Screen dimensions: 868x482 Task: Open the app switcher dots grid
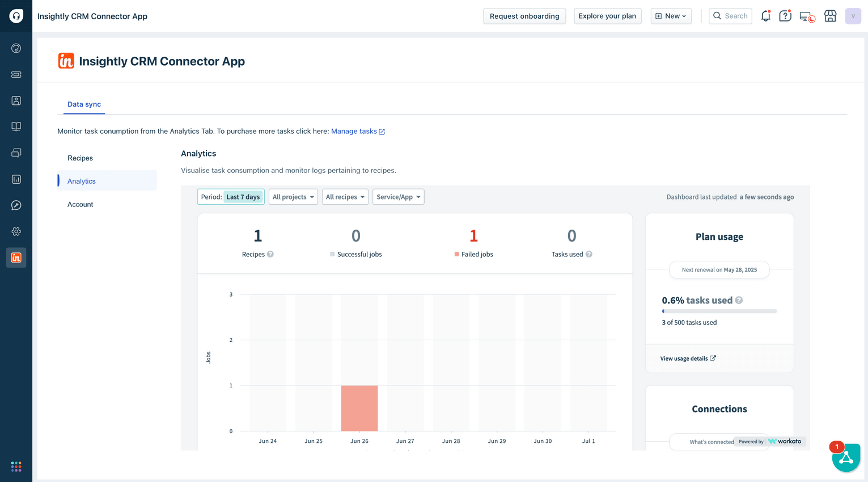16,466
